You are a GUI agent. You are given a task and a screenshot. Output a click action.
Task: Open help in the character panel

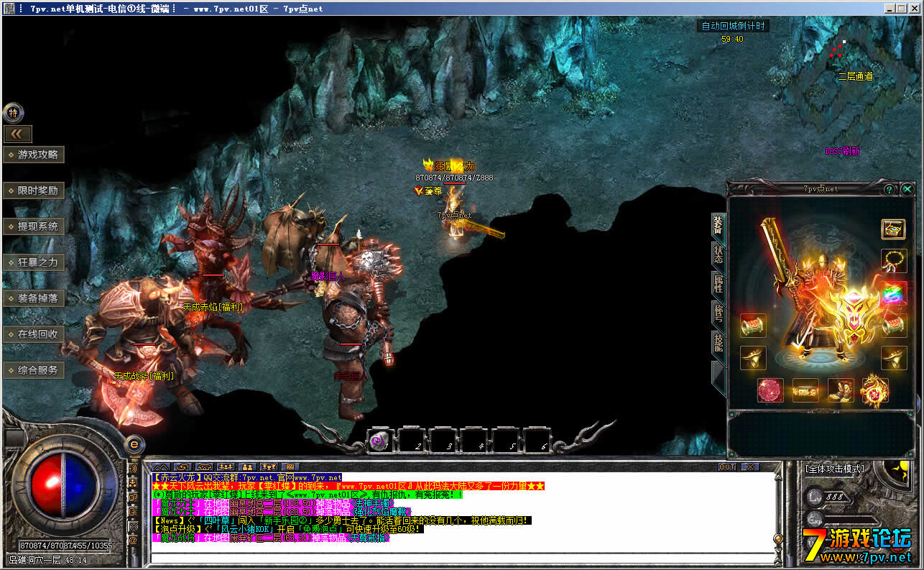(890, 189)
